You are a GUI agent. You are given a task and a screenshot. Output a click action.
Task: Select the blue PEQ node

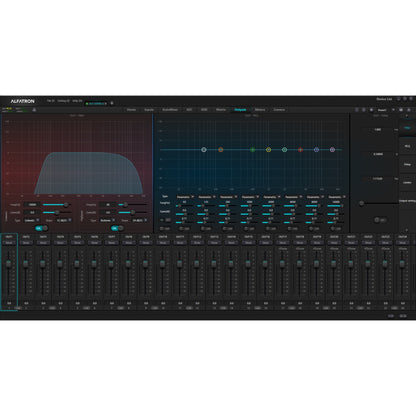(316, 150)
